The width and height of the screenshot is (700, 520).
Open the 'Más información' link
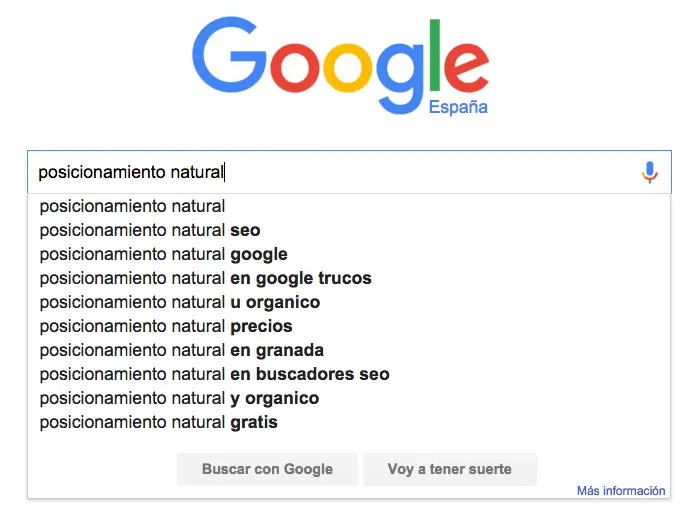[x=621, y=491]
